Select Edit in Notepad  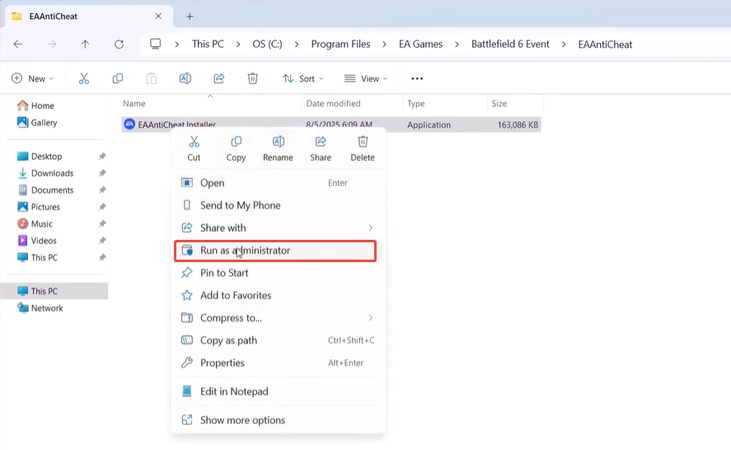[278, 391]
